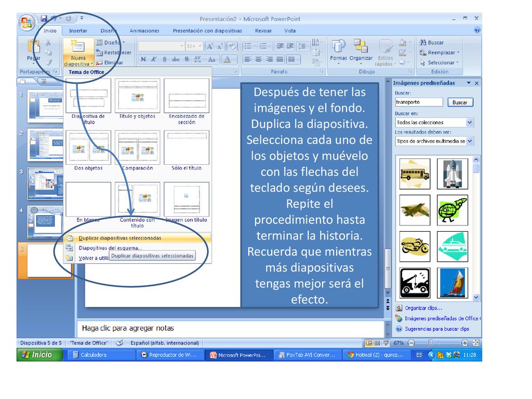
Task: Select the space shuttle clip art
Action: point(453,174)
